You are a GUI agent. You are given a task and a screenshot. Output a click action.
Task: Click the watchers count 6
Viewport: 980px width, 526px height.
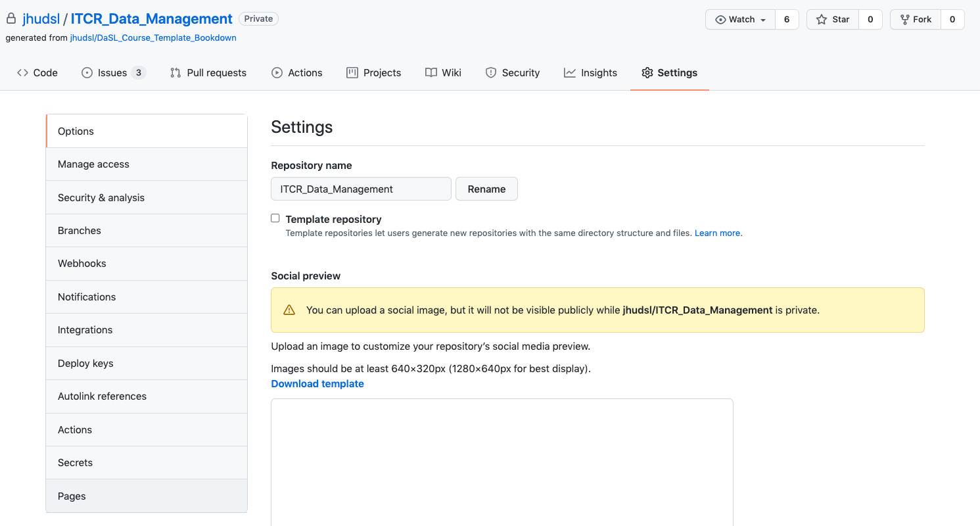pos(787,20)
